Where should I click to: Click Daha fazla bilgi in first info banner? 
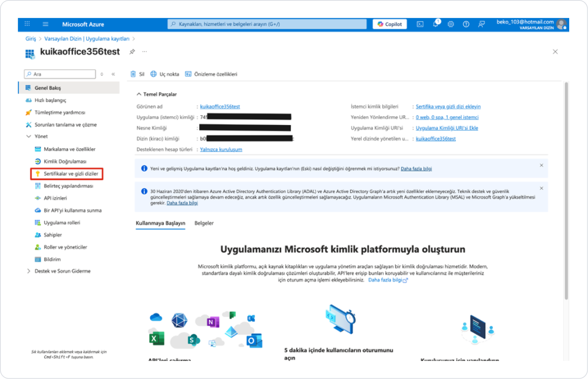[x=416, y=169]
